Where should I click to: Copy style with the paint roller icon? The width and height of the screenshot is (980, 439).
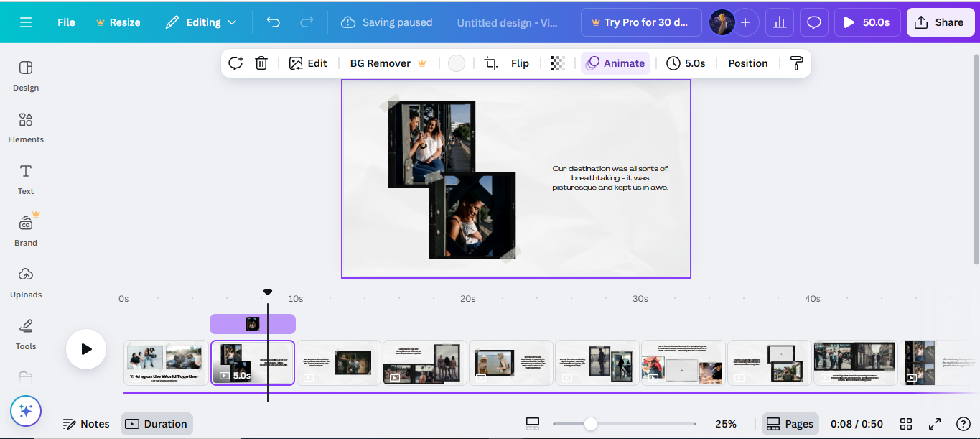[796, 63]
